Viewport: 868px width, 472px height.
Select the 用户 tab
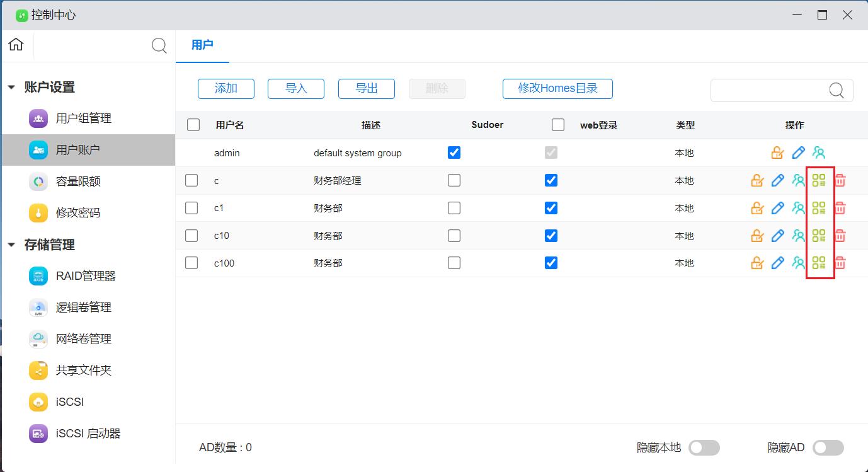click(x=202, y=45)
